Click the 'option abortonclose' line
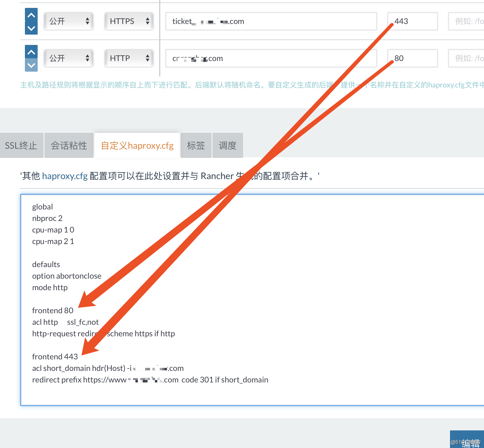Image resolution: width=484 pixels, height=448 pixels. 67,276
